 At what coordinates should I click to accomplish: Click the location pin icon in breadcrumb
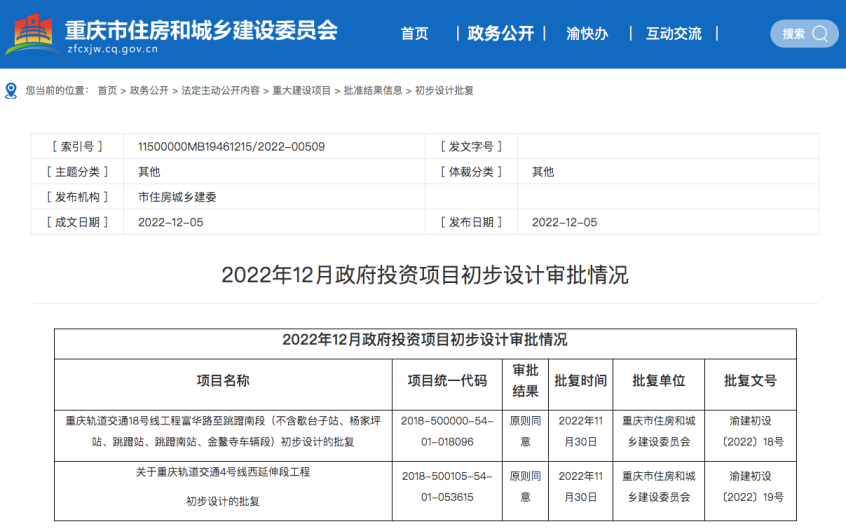click(11, 91)
